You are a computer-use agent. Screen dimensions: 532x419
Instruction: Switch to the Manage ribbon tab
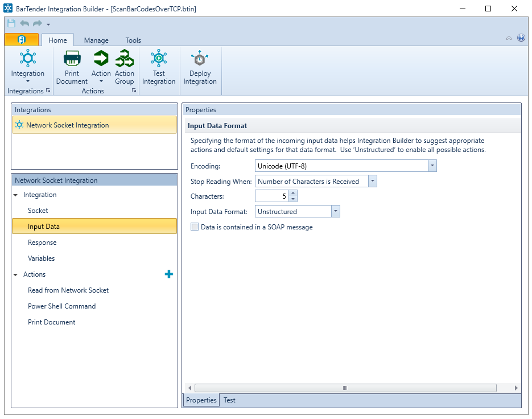(96, 40)
